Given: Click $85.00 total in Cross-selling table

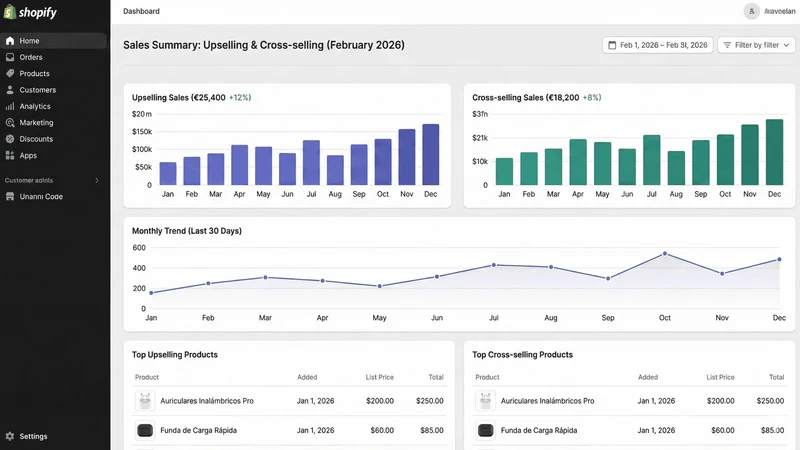Looking at the screenshot, I should click(x=772, y=431).
